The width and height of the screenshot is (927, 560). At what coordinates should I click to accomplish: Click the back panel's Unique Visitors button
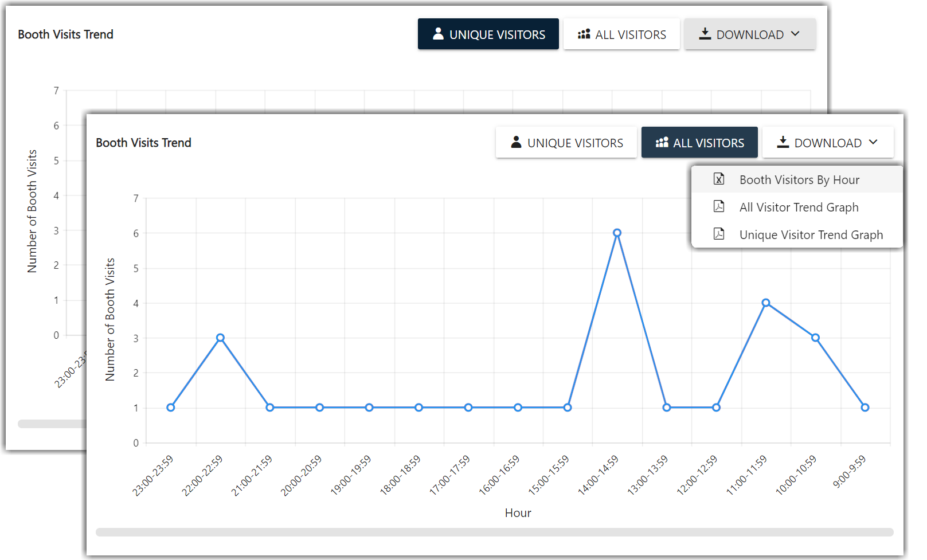pos(488,34)
